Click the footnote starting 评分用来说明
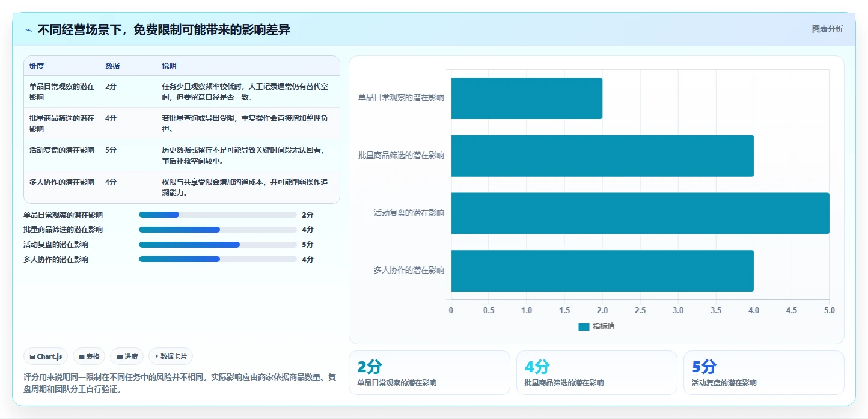The image size is (868, 419). click(x=180, y=383)
